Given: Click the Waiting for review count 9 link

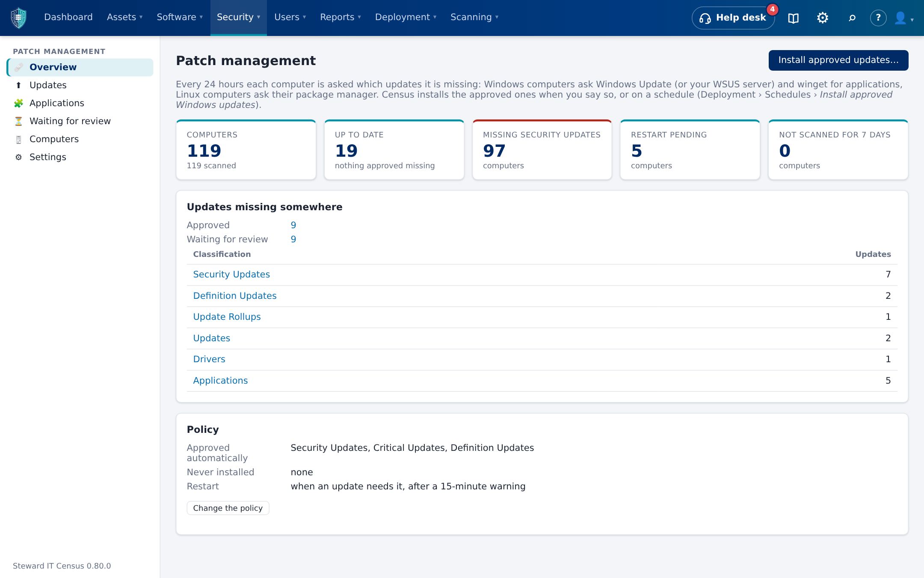Looking at the screenshot, I should [293, 239].
